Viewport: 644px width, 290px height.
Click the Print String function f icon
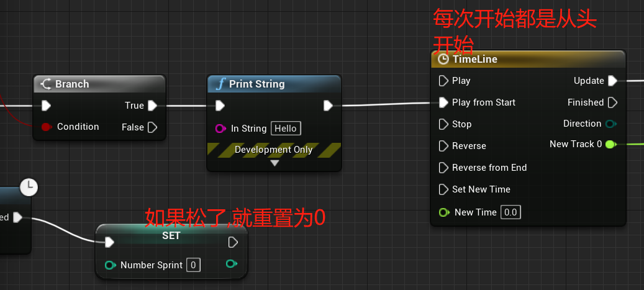220,84
